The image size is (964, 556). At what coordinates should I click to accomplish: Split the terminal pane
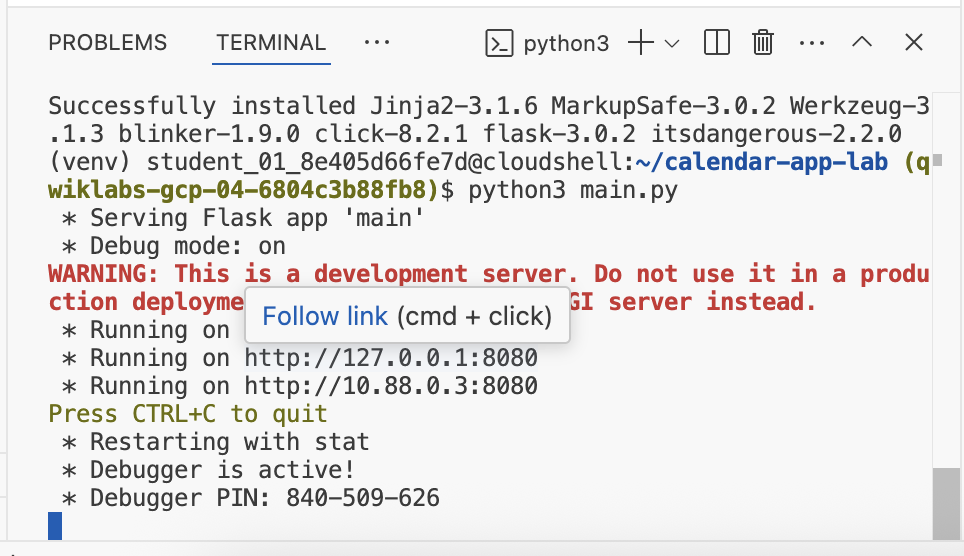pyautogui.click(x=716, y=43)
